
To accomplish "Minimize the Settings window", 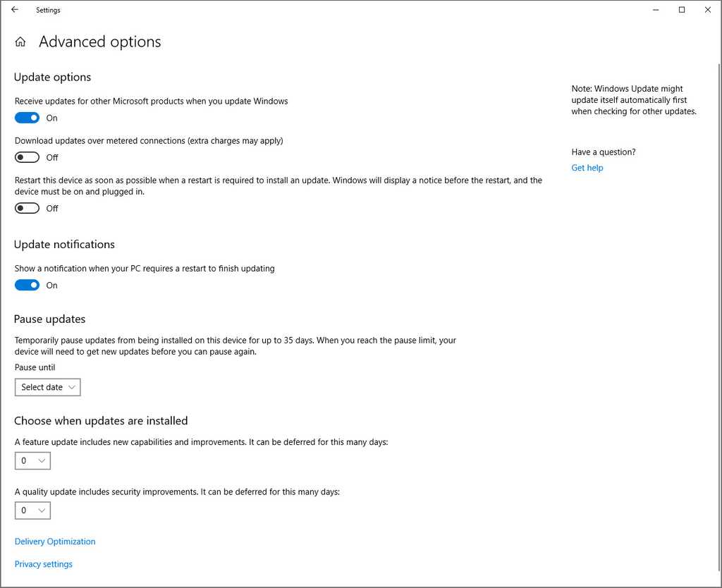I will coord(655,10).
